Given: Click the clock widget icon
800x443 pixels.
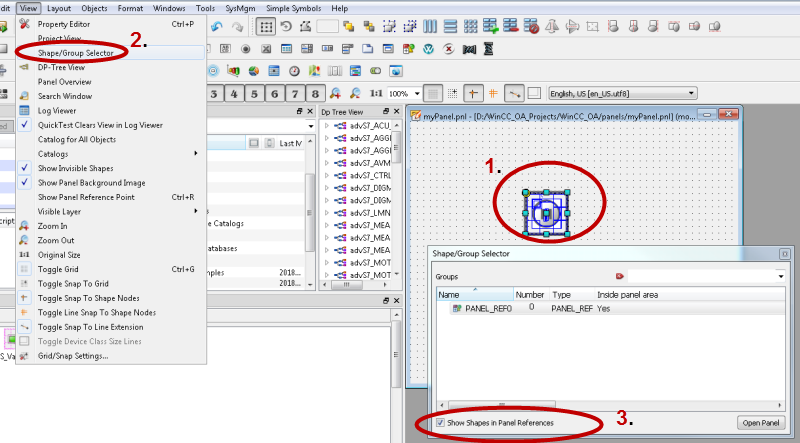Looking at the screenshot, I should click(295, 70).
